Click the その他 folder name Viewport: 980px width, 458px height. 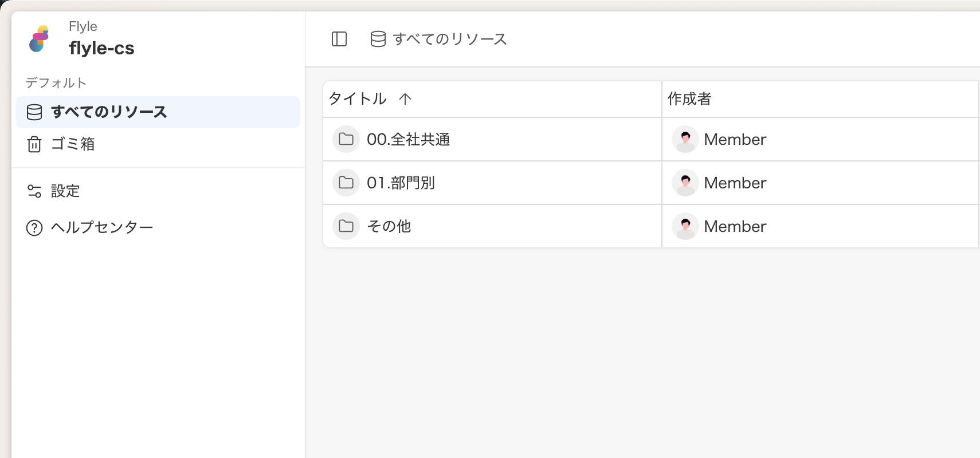(389, 226)
